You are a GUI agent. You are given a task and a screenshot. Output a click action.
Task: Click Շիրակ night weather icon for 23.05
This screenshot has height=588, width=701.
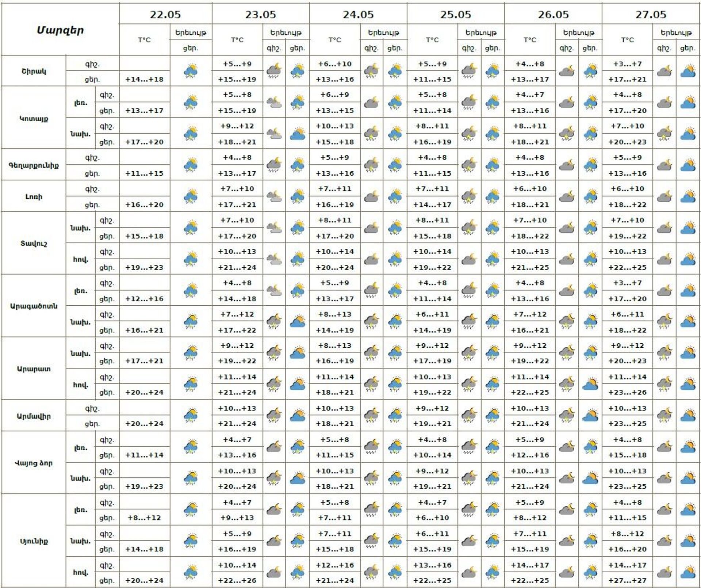[274, 71]
